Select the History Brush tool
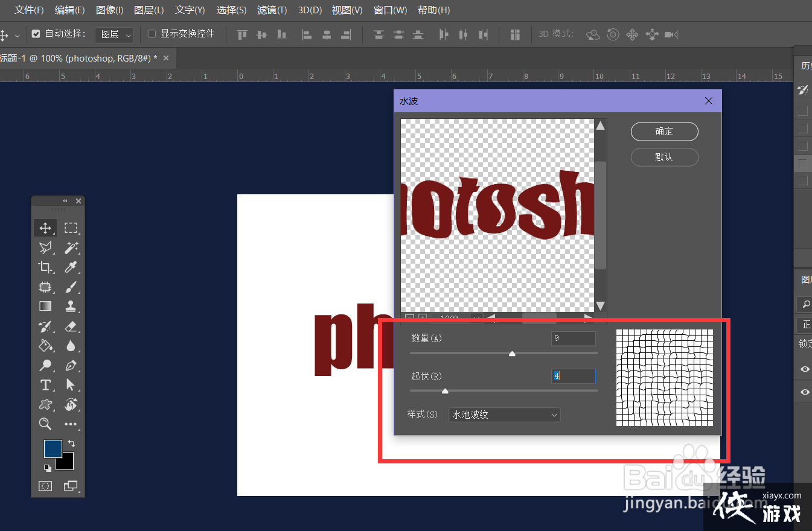 (x=45, y=326)
